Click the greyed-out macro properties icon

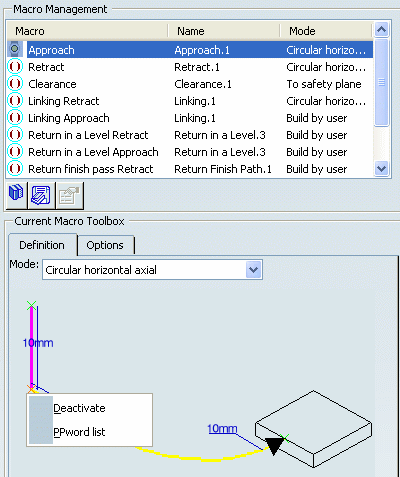click(x=69, y=195)
